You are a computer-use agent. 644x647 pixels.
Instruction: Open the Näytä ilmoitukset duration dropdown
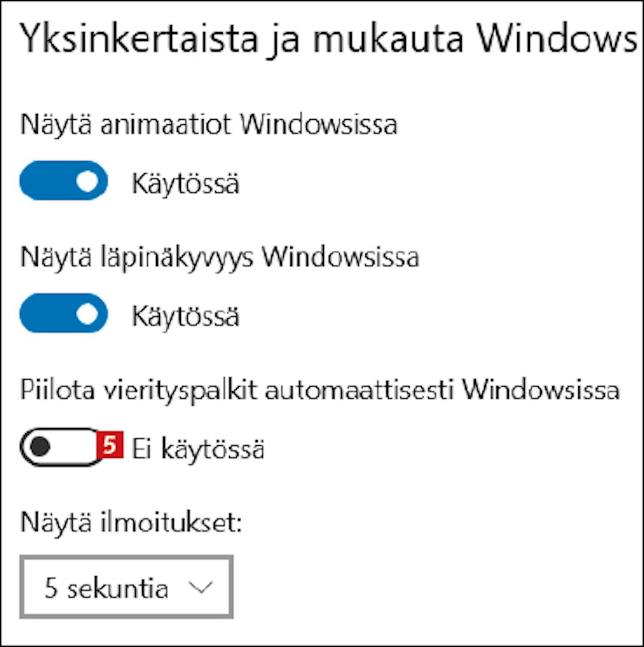(x=126, y=587)
